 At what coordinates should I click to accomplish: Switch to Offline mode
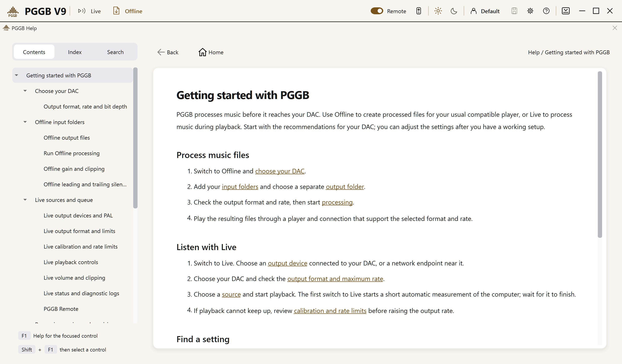point(127,11)
